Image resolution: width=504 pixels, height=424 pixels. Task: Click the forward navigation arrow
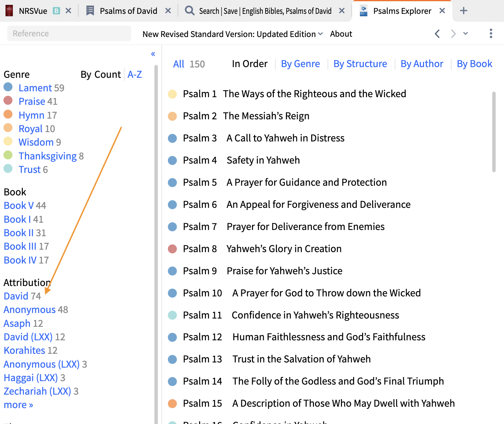[x=453, y=34]
